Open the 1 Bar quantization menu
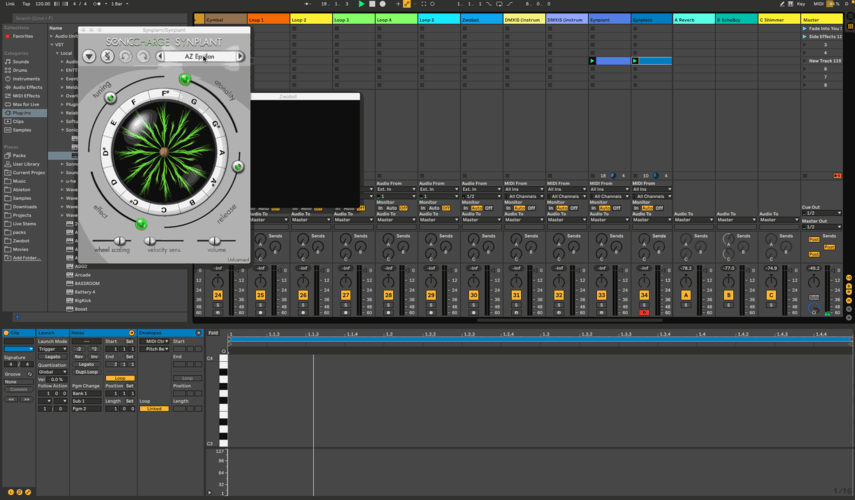This screenshot has height=500, width=855. pyautogui.click(x=119, y=4)
